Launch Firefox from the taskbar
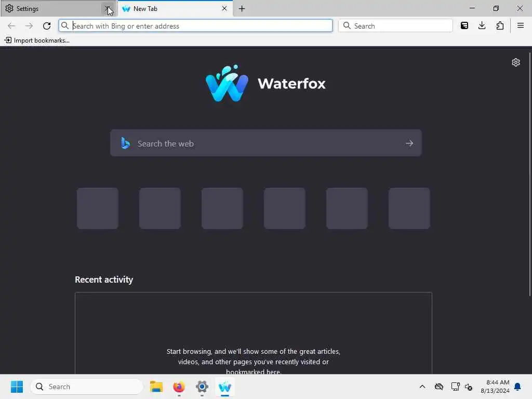Viewport: 532px width, 399px height. coord(179,387)
